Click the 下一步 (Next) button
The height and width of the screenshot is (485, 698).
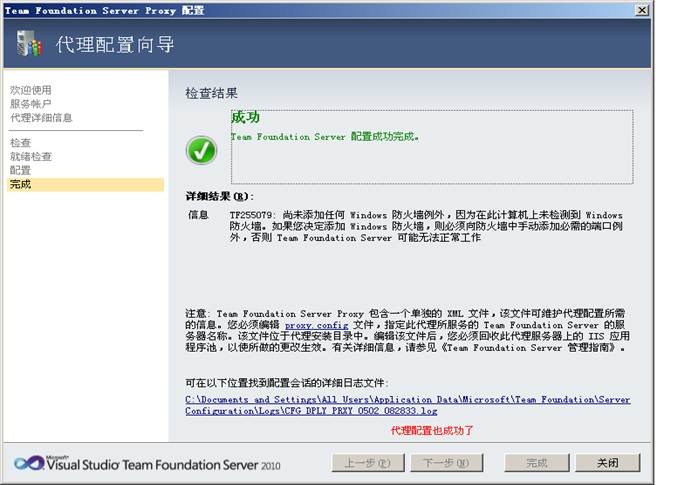[x=446, y=463]
